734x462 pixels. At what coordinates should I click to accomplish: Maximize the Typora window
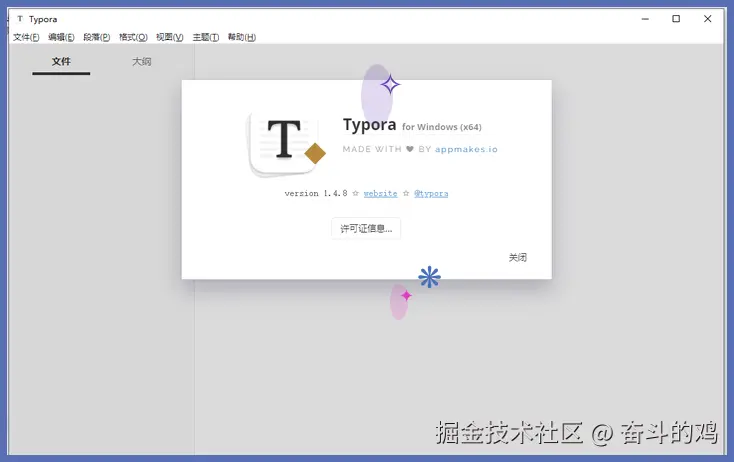pos(676,19)
